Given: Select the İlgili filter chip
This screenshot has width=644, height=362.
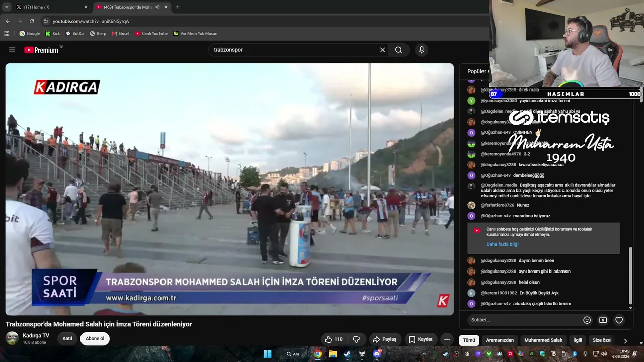Looking at the screenshot, I should pyautogui.click(x=578, y=340).
